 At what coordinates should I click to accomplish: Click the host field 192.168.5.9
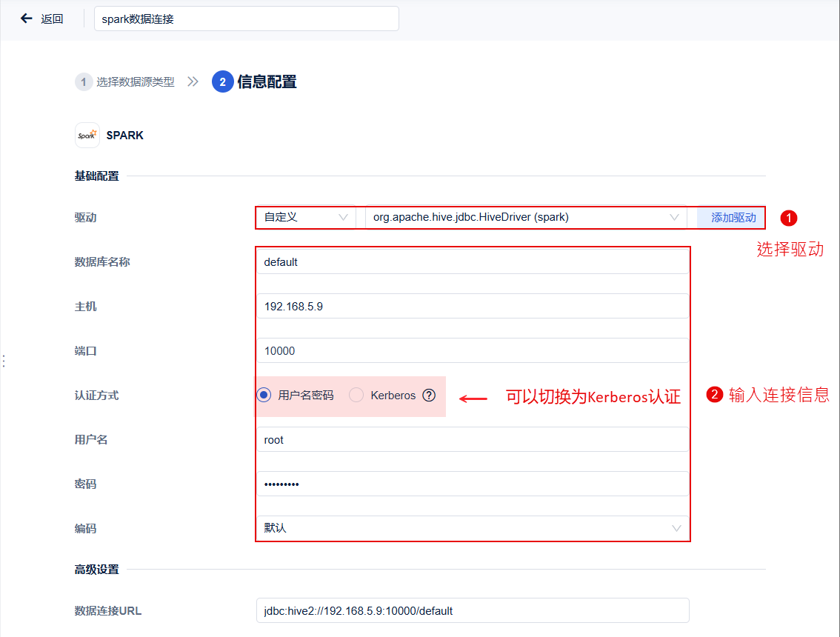click(473, 307)
